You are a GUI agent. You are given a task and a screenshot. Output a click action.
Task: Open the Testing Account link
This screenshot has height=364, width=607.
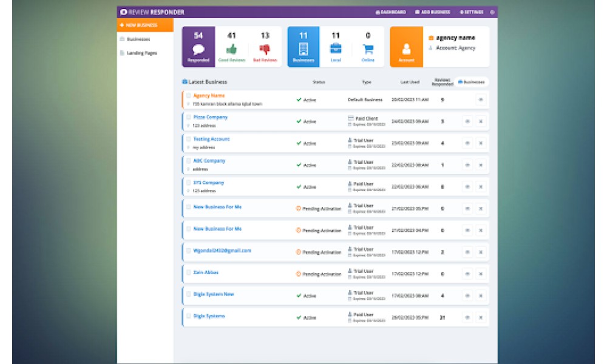point(211,139)
